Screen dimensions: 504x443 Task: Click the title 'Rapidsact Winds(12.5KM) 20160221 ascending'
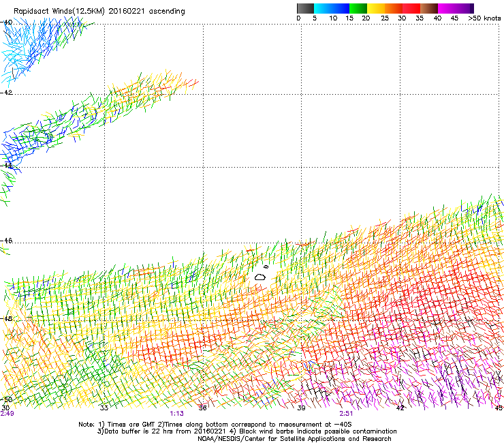[99, 12]
